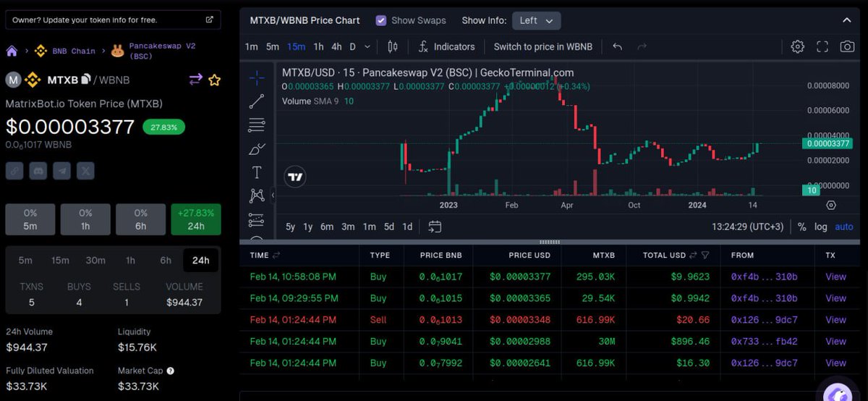
Task: View transaction for the Sell row
Action: click(835, 320)
